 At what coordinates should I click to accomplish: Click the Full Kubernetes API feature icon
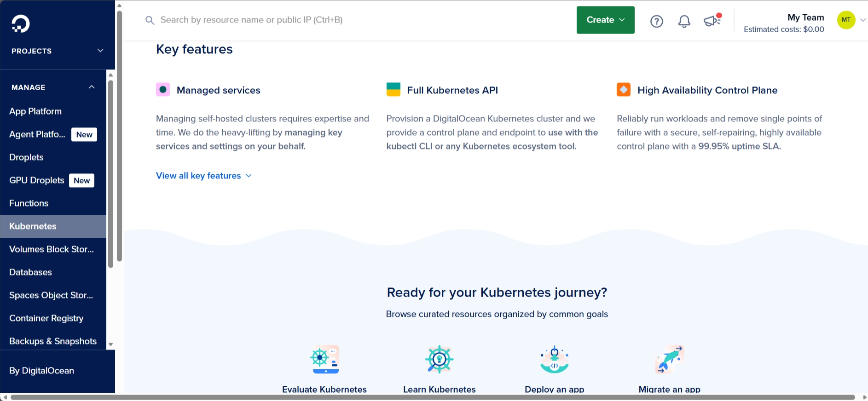click(x=393, y=90)
